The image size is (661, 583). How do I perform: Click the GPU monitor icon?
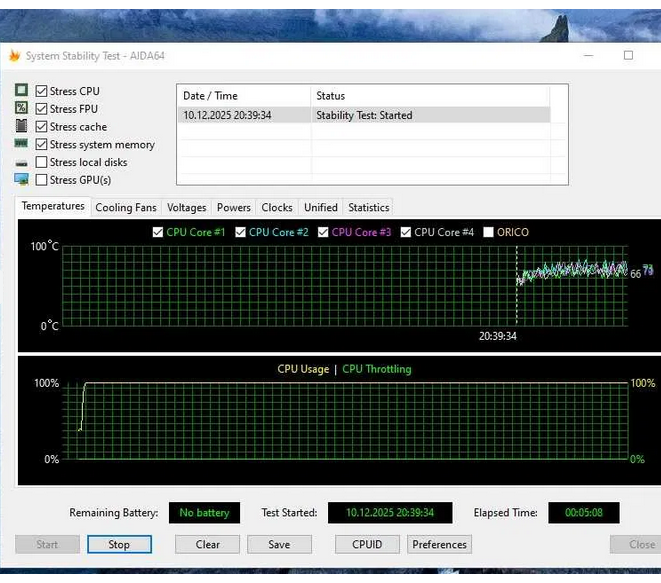pos(21,180)
